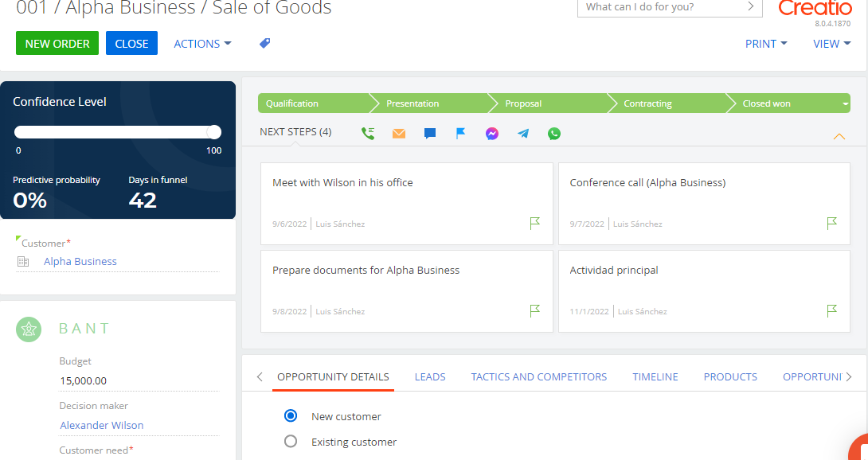The width and height of the screenshot is (868, 460).
Task: Select the Proposal stage
Action: 553,103
